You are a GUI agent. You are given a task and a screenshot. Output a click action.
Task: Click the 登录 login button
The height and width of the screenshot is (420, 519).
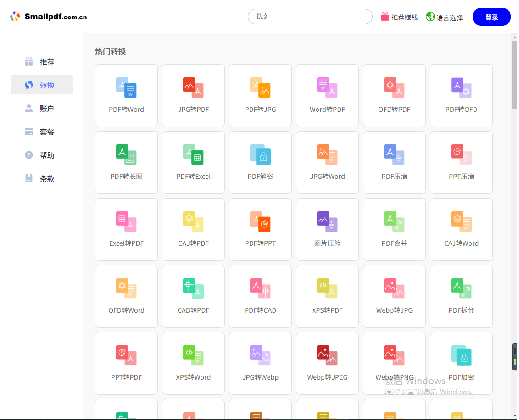[491, 17]
